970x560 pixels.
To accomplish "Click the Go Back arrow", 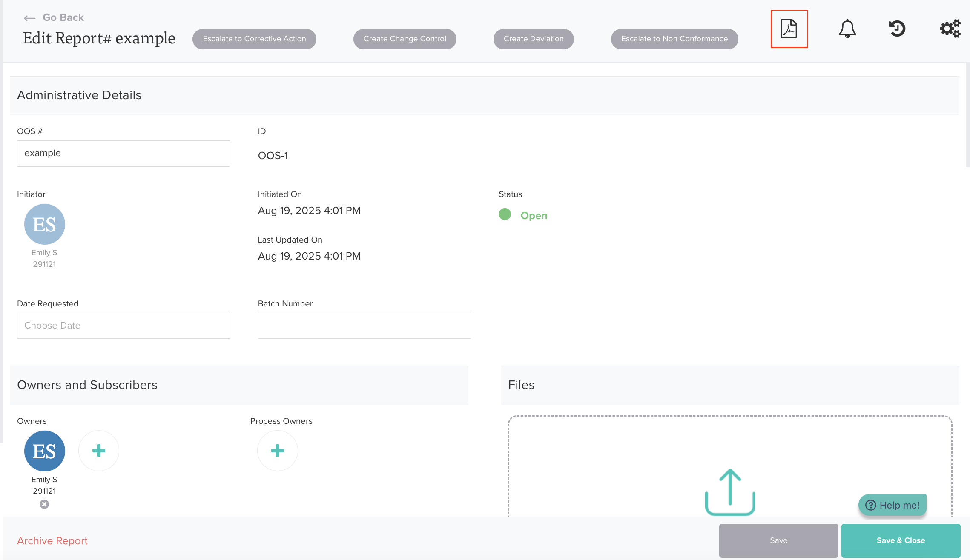I will click(x=29, y=18).
